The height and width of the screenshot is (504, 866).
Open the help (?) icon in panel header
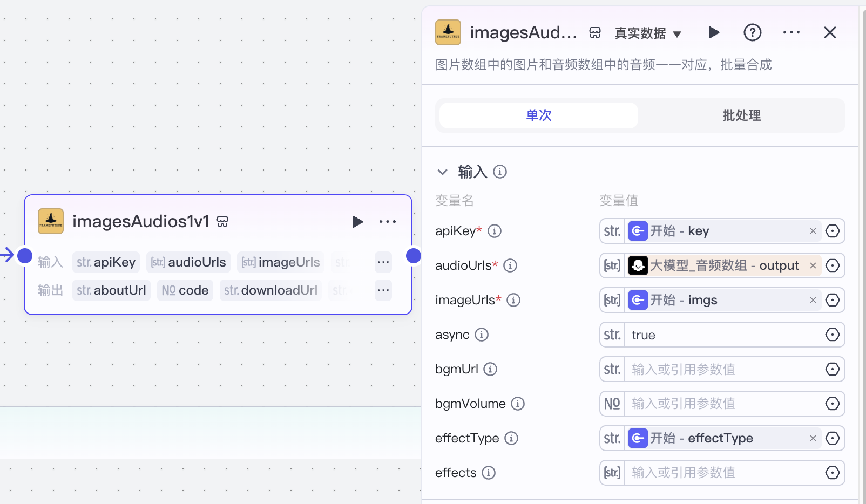point(753,32)
